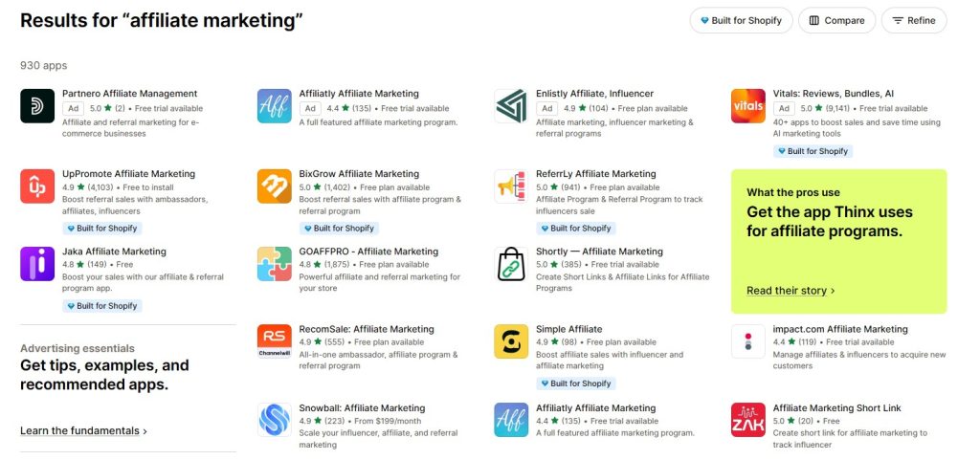Click the Compare button
Image resolution: width=980 pixels, height=460 pixels.
(836, 21)
